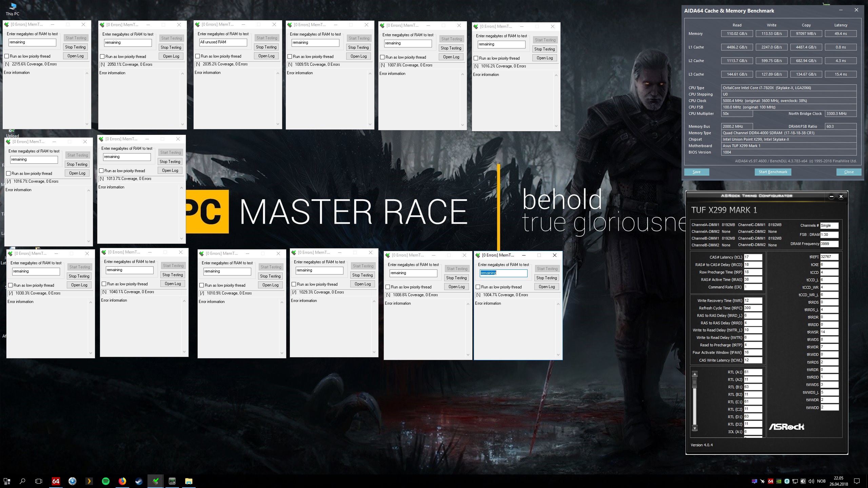
Task: Enable low priority thread in 2215.6% coverage window
Action: (6, 56)
